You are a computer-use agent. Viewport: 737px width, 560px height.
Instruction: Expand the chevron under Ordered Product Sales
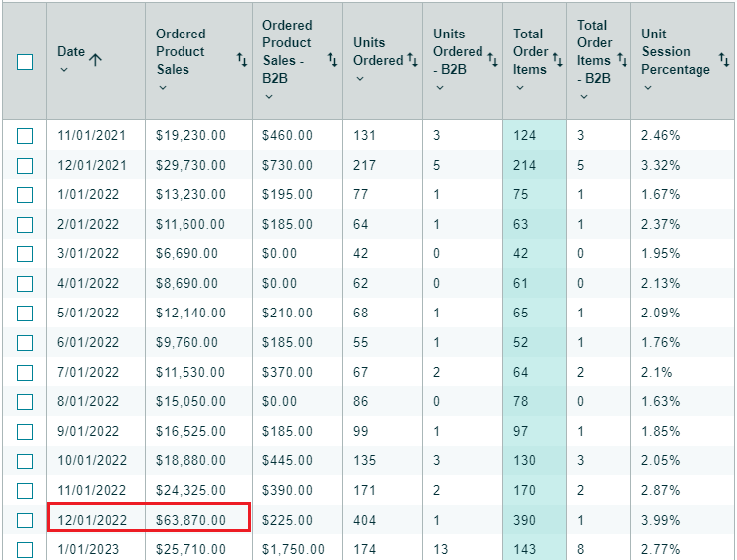(163, 87)
